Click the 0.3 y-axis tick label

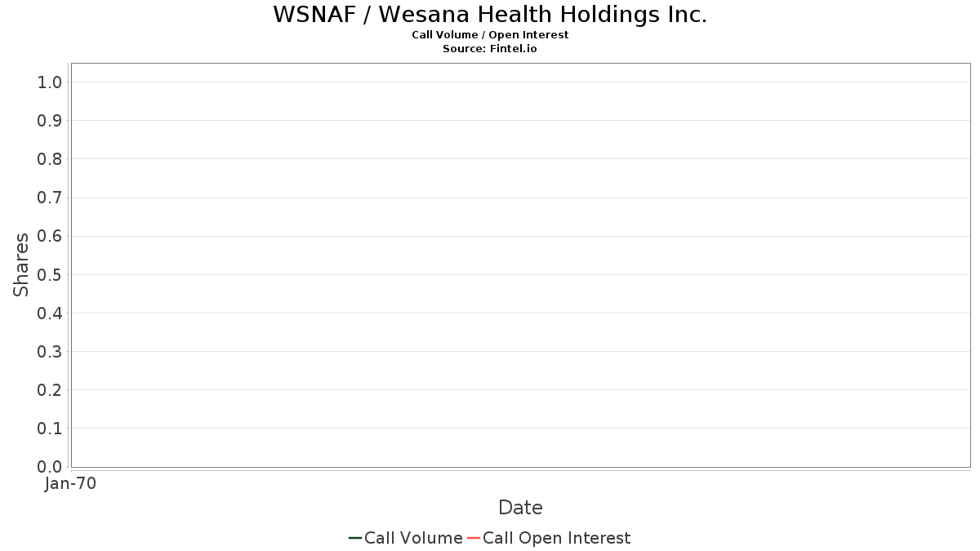click(x=50, y=352)
